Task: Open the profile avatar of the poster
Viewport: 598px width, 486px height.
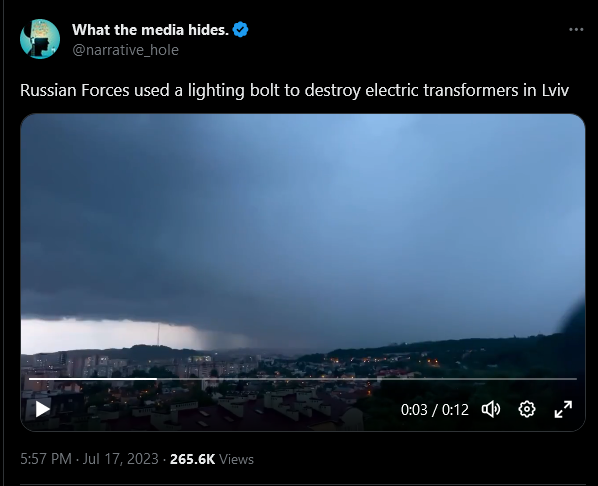Action: pos(40,39)
